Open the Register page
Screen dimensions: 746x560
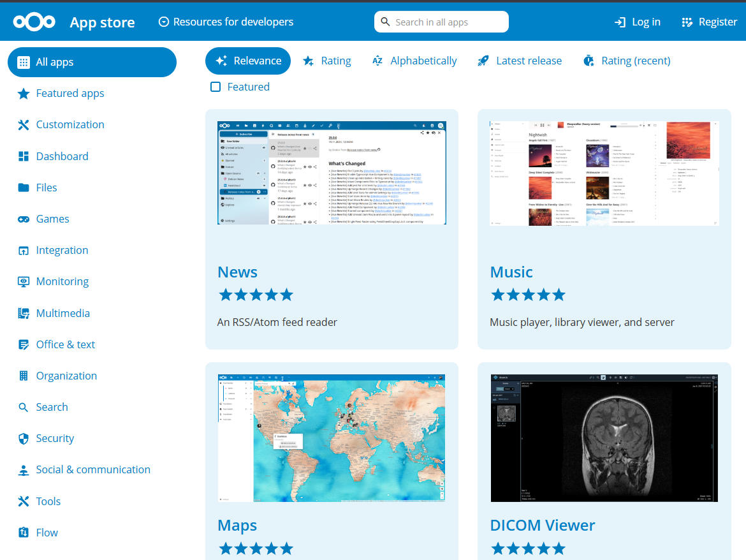709,22
